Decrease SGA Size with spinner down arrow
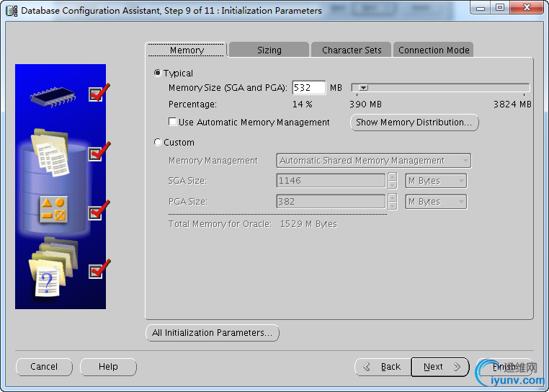 tap(393, 184)
